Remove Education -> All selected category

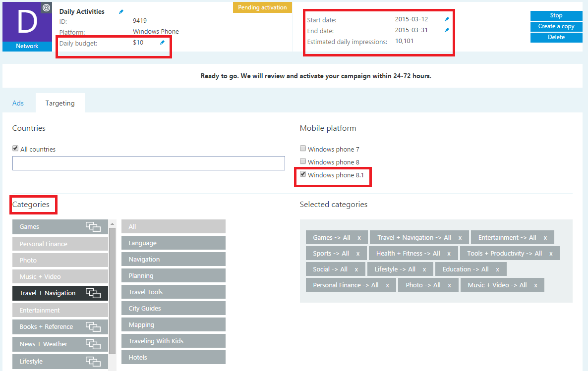pyautogui.click(x=498, y=269)
